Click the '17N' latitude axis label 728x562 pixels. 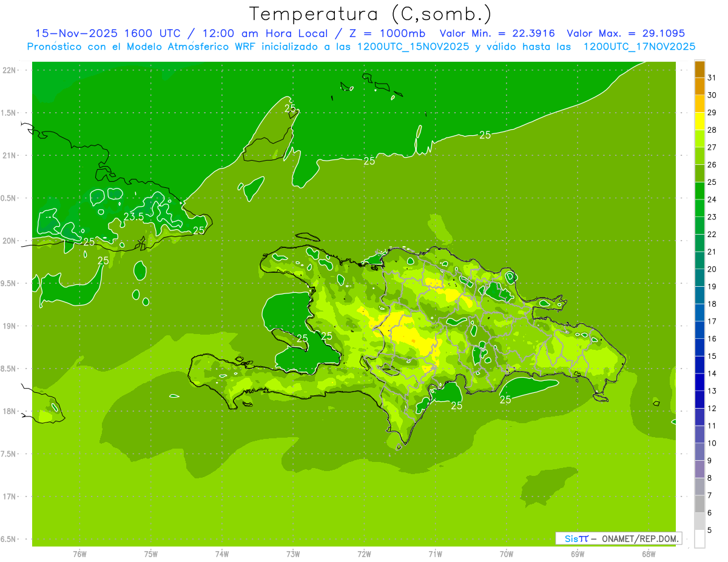[10, 497]
